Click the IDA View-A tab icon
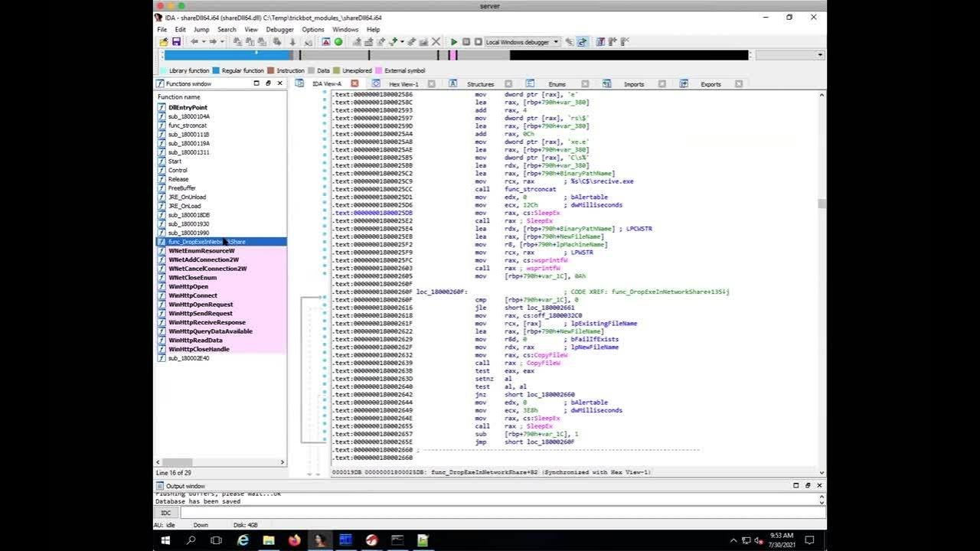Image resolution: width=980 pixels, height=551 pixels. point(299,83)
